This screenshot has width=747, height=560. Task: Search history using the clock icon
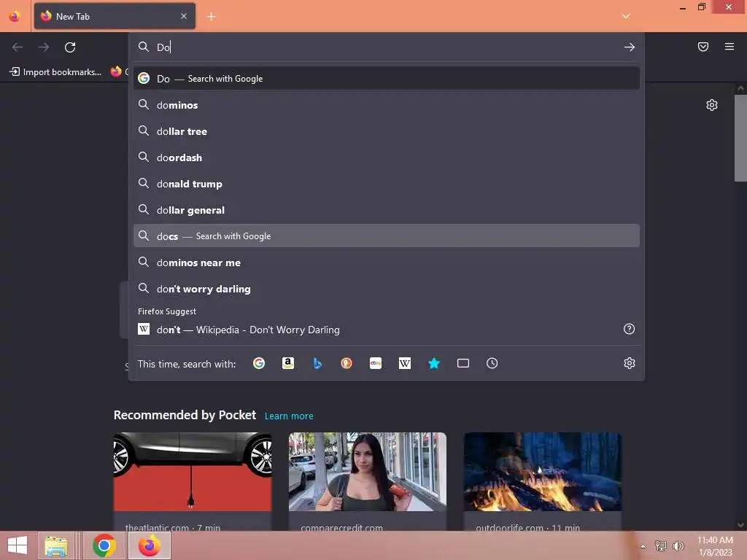492,363
